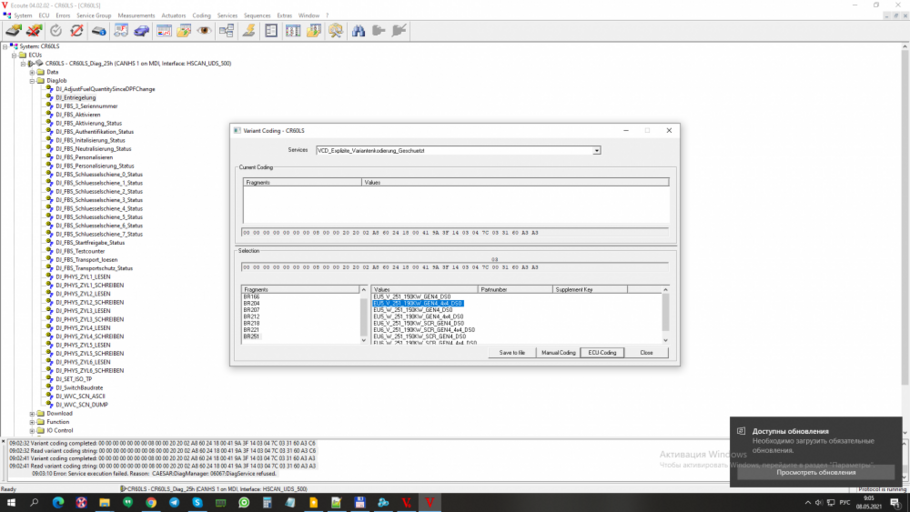
Task: Collapse the ECUs tree folder
Action: point(14,55)
